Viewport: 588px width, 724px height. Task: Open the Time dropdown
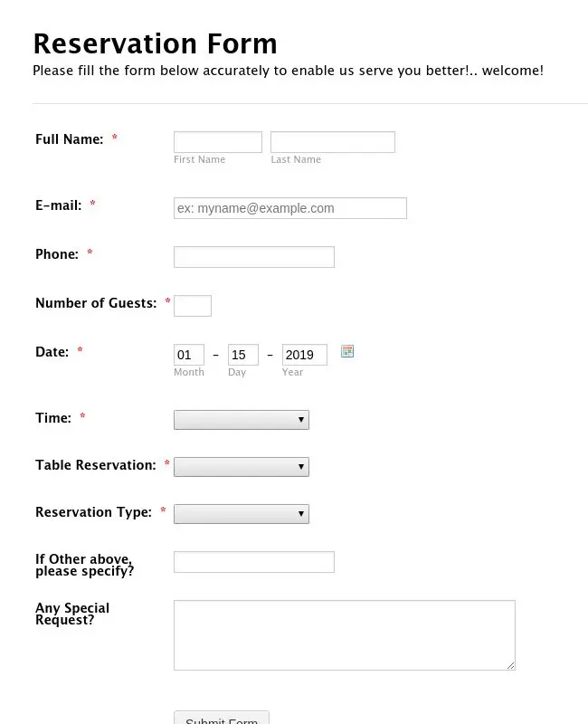click(242, 420)
